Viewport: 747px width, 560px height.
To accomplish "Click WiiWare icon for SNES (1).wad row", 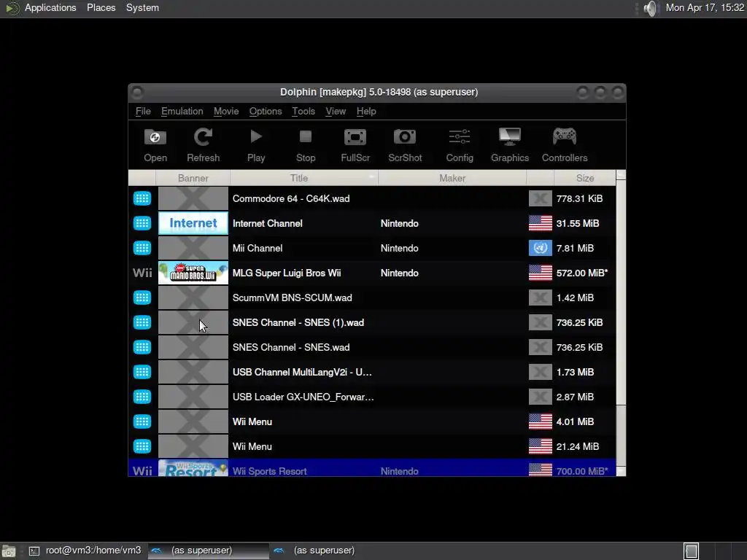I will pyautogui.click(x=142, y=322).
